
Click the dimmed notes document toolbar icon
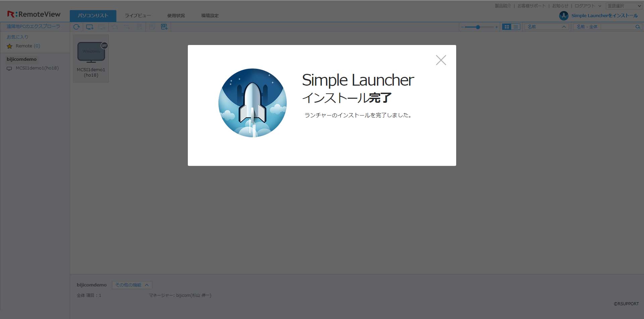click(152, 27)
